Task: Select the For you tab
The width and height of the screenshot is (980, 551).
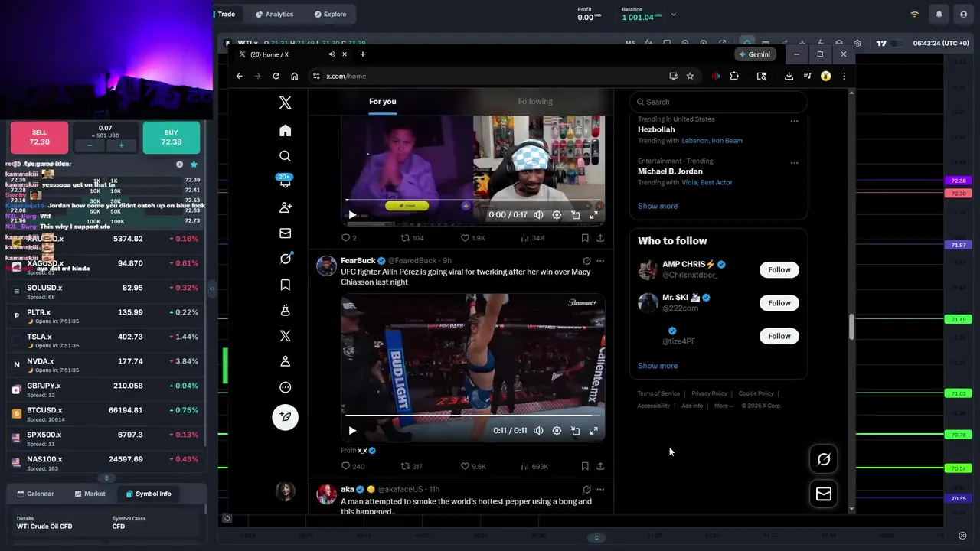Action: click(383, 101)
